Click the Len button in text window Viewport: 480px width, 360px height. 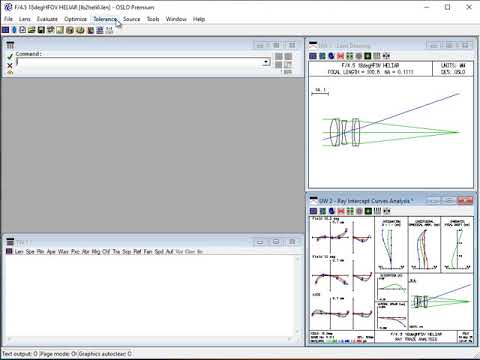(x=19, y=252)
